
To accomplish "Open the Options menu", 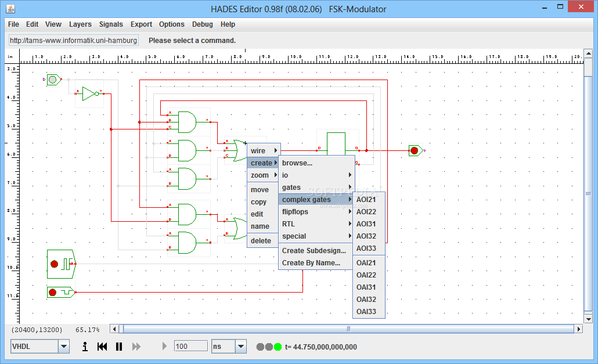I will tap(172, 24).
